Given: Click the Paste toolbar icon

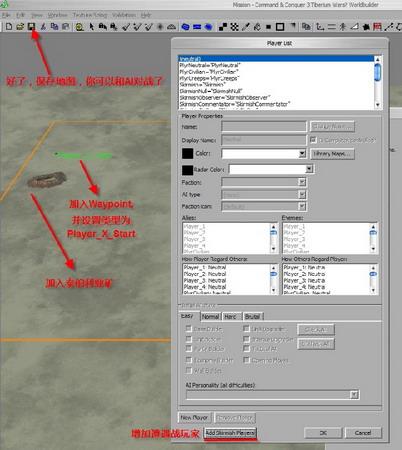Looking at the screenshot, I should click(x=66, y=26).
